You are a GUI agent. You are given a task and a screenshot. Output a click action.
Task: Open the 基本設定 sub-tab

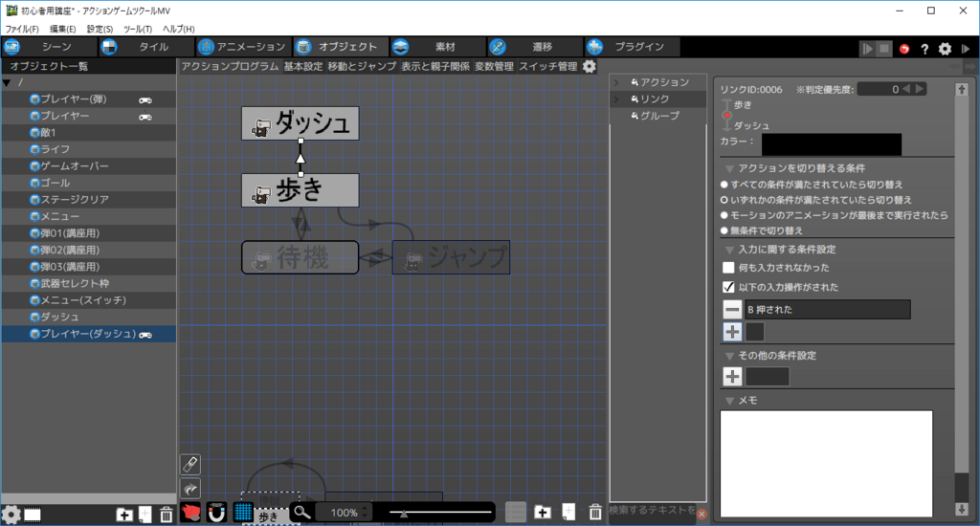point(303,66)
